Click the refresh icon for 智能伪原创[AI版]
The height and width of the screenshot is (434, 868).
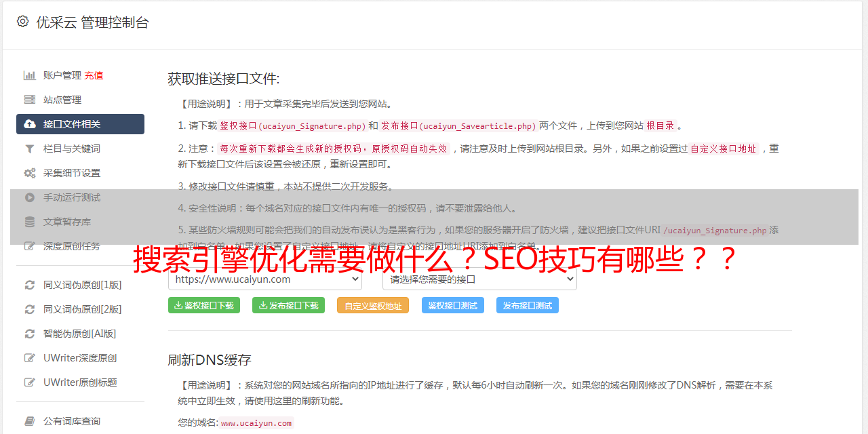click(x=30, y=334)
